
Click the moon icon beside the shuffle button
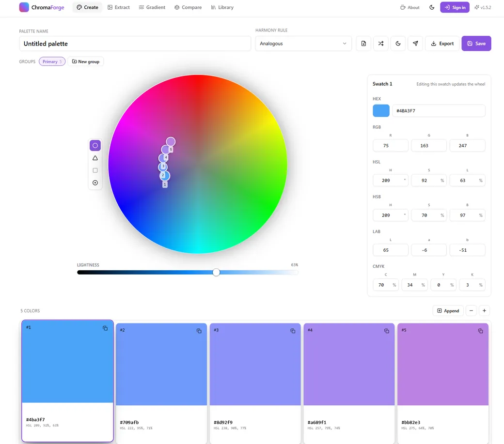(398, 44)
